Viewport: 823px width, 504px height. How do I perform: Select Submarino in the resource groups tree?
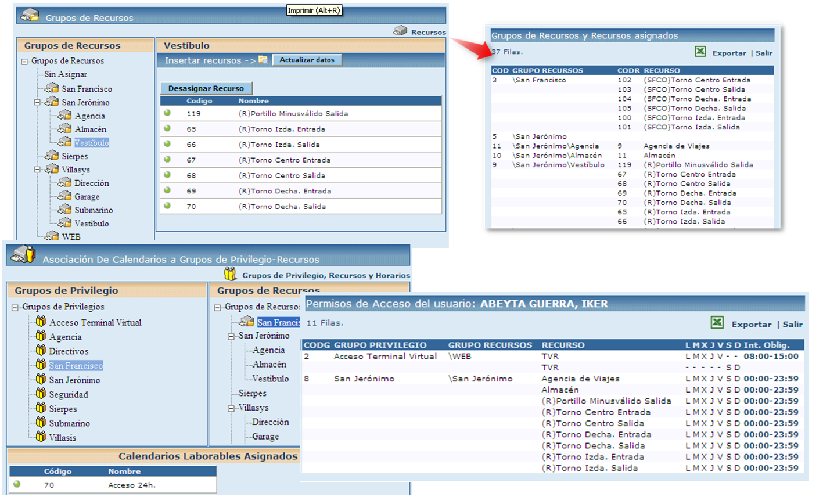93,210
